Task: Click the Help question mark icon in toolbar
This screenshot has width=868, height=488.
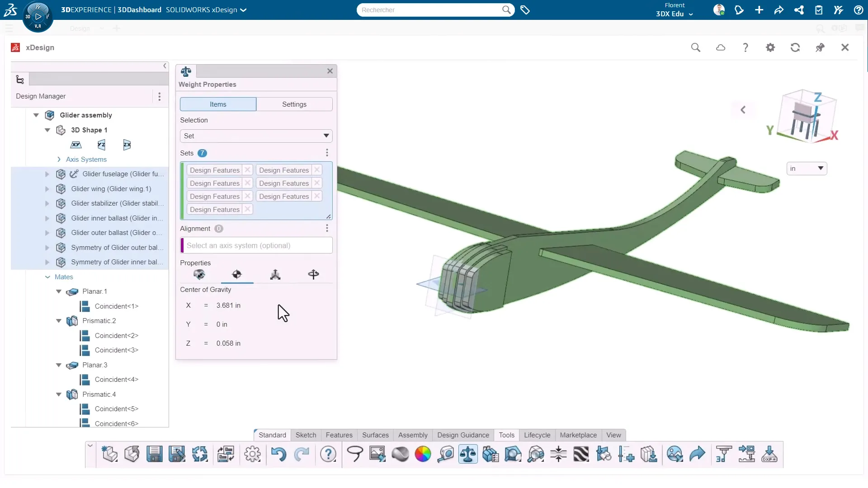Action: click(x=329, y=454)
